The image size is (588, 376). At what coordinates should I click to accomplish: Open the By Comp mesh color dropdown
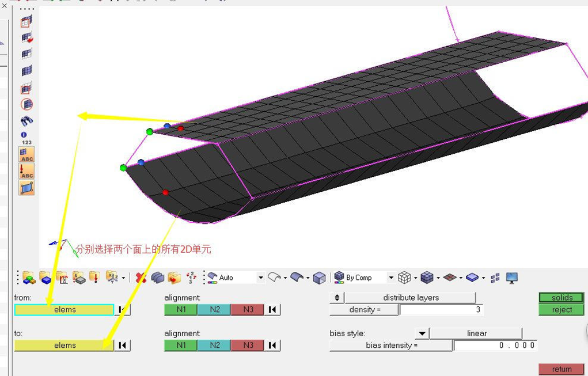tap(390, 278)
